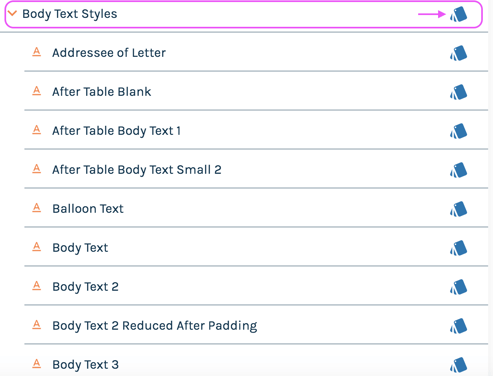493x376 pixels.
Task: Open style swatch for Addressee of Letter
Action: point(459,53)
